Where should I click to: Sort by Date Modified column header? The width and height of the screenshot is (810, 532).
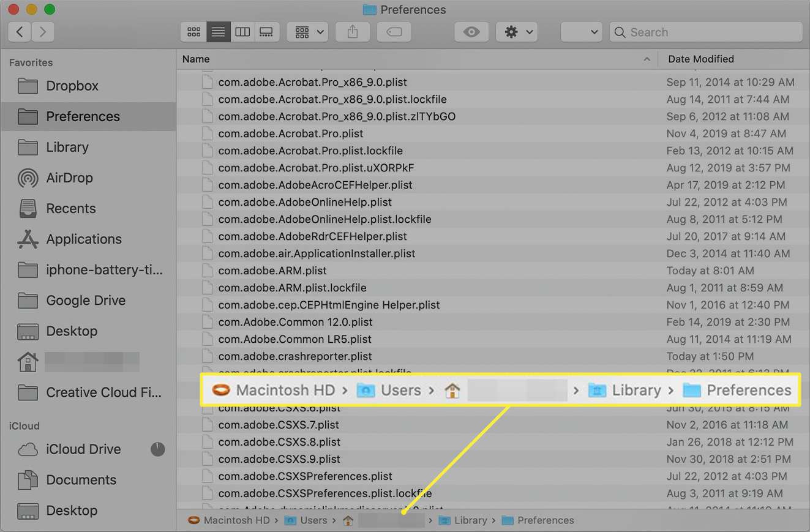700,59
